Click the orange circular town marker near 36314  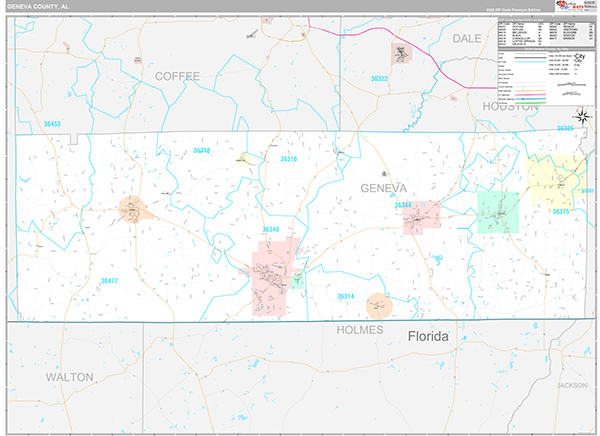coord(379,306)
